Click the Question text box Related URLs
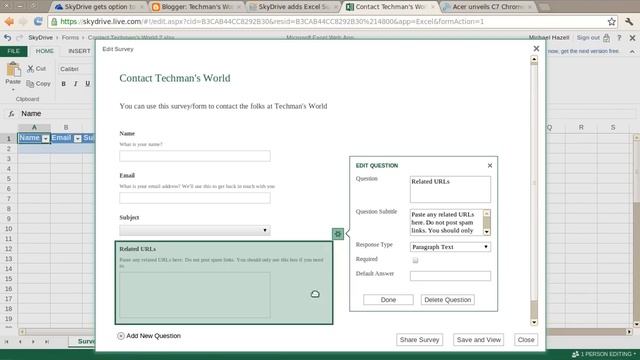The width and height of the screenshot is (640, 360). [x=450, y=189]
